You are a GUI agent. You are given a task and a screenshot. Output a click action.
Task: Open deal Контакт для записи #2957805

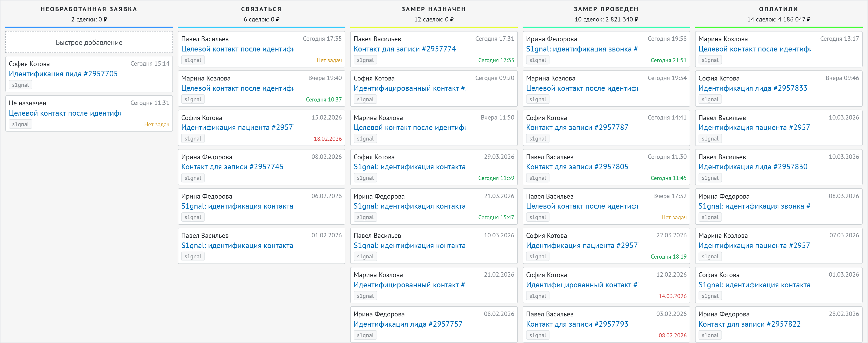point(577,167)
